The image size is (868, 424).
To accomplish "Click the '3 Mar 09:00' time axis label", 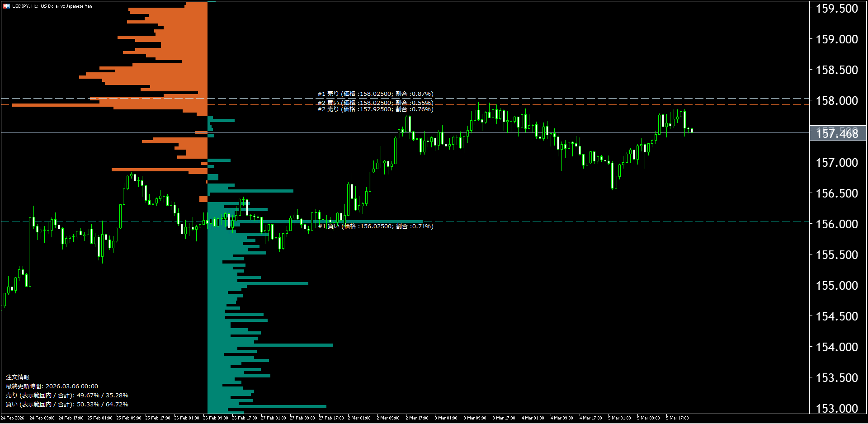I will 475,418.
